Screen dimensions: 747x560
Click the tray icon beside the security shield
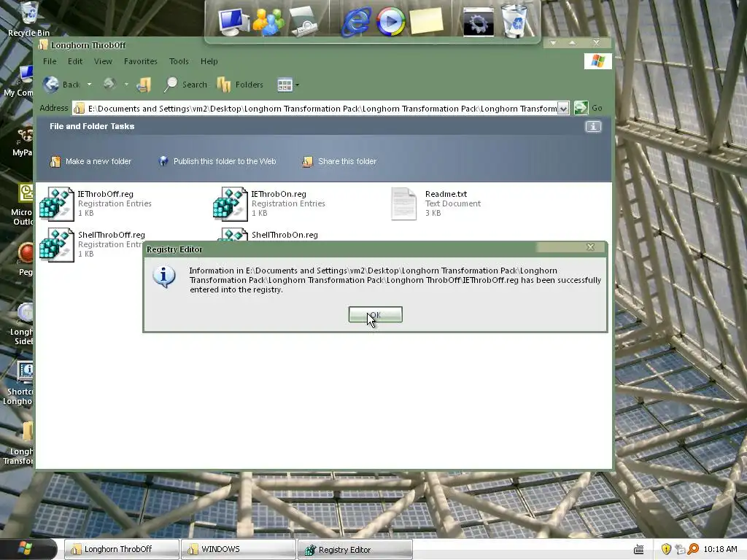coord(680,549)
